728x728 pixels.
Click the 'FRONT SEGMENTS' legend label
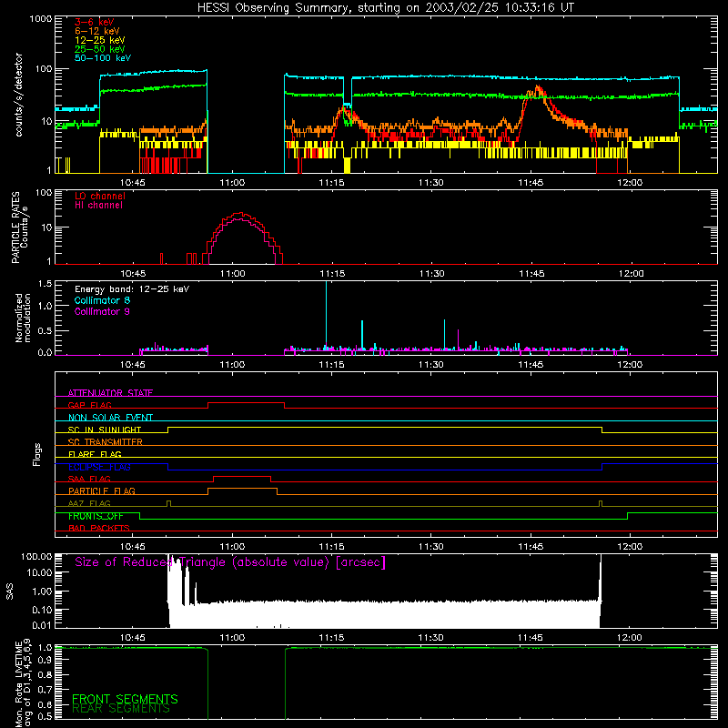[x=125, y=699]
